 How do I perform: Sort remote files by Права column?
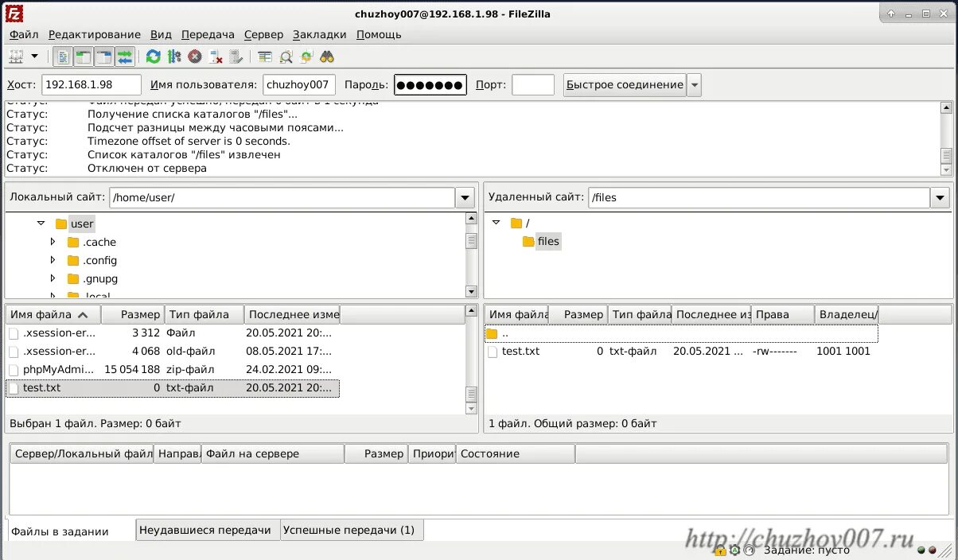(x=783, y=314)
